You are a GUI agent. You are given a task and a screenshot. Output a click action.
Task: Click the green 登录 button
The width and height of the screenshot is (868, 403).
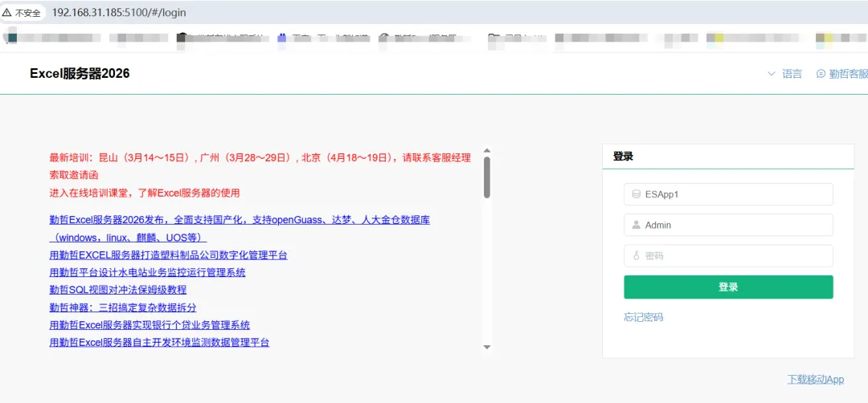728,287
